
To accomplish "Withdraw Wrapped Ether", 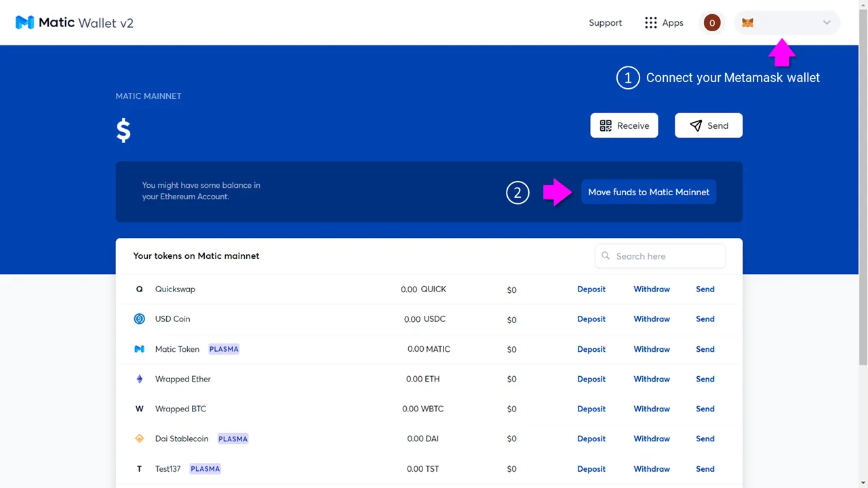I will click(x=652, y=380).
